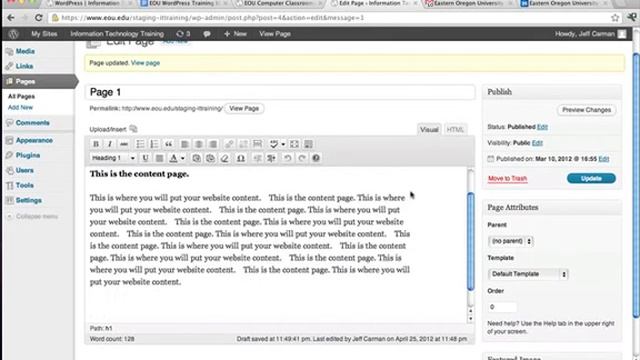Image resolution: width=640 pixels, height=360 pixels.
Task: Click the Upload/Insert media icon
Action: tap(133, 129)
